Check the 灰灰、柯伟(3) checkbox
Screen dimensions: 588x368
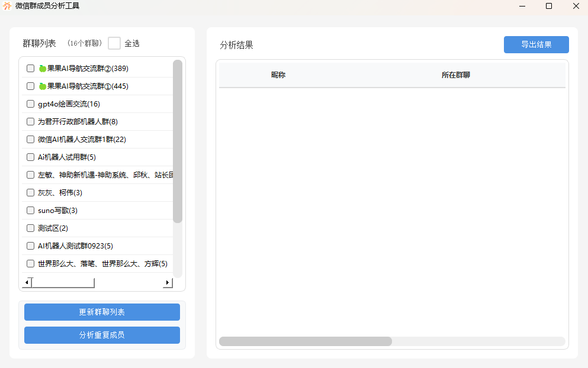point(30,193)
